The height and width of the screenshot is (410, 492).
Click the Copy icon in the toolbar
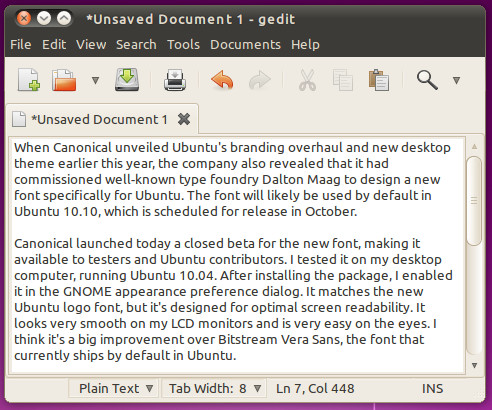343,80
